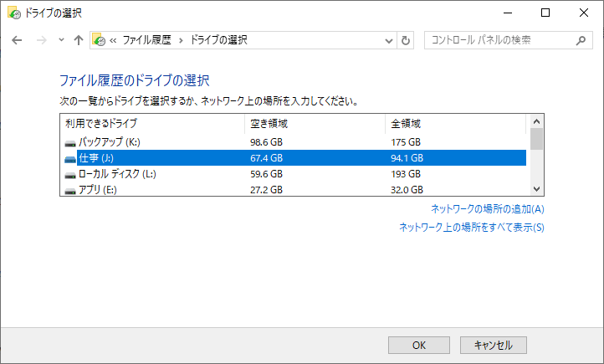
Task: Click the バックアップ (K:) drive icon
Action: [69, 142]
